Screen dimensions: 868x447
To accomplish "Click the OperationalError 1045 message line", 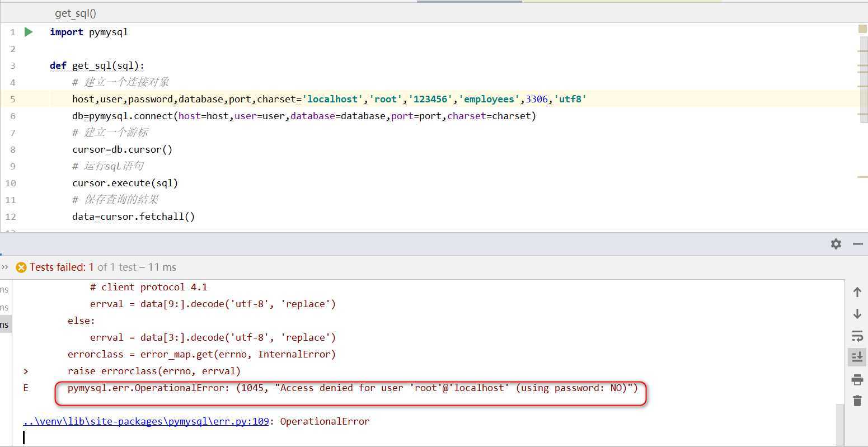I will point(353,388).
